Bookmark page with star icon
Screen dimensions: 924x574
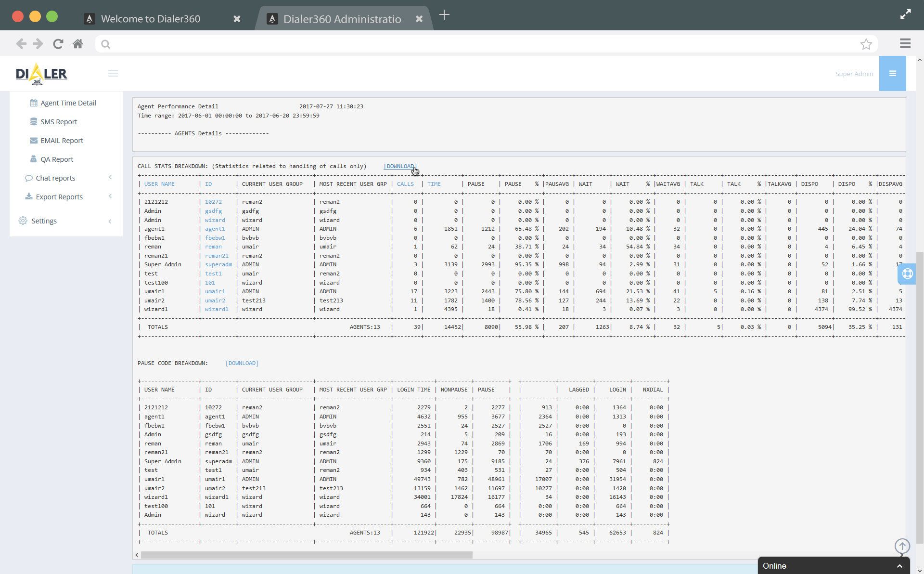pos(866,44)
